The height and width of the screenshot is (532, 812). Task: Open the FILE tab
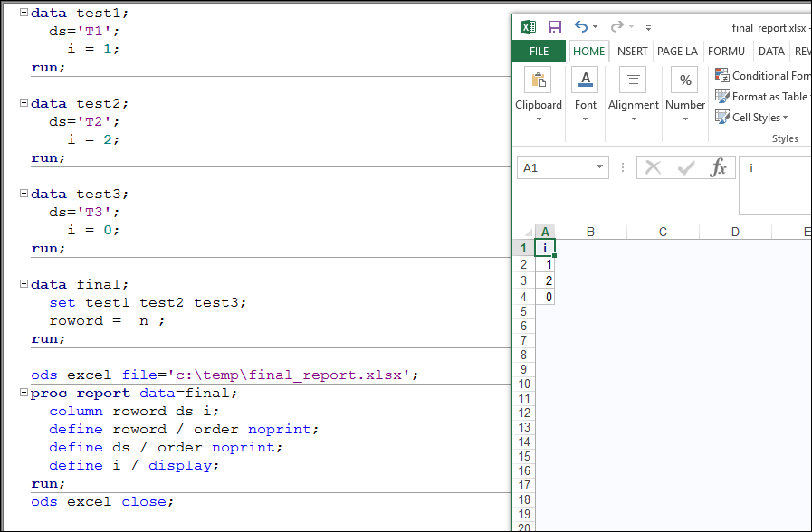539,52
